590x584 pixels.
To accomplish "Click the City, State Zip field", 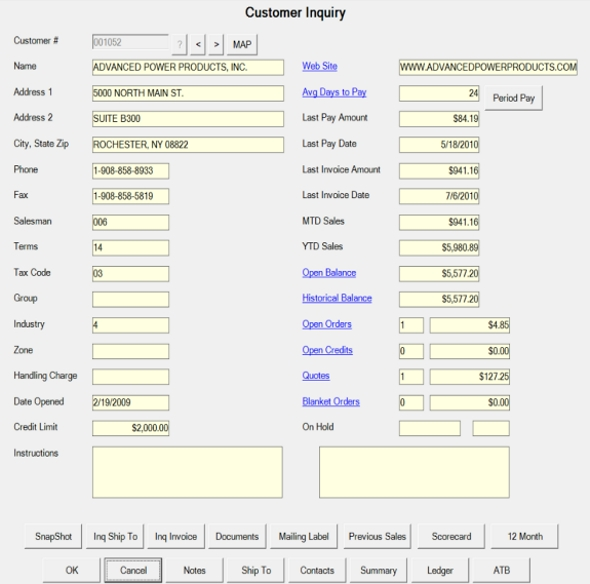I will click(x=188, y=145).
